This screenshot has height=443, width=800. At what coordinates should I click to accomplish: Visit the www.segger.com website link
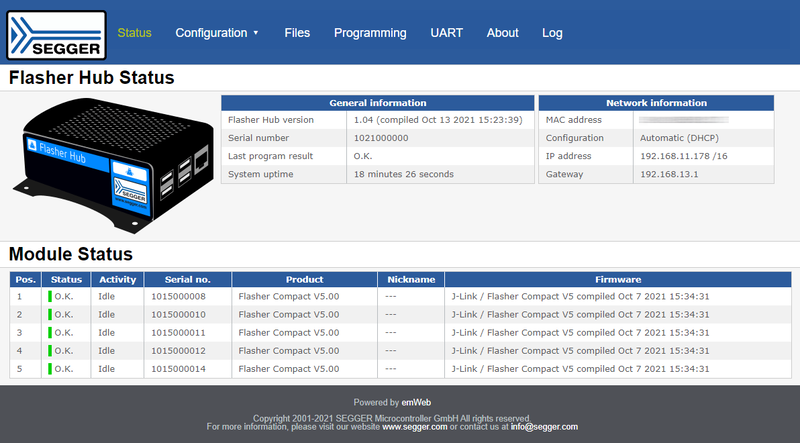click(x=414, y=427)
